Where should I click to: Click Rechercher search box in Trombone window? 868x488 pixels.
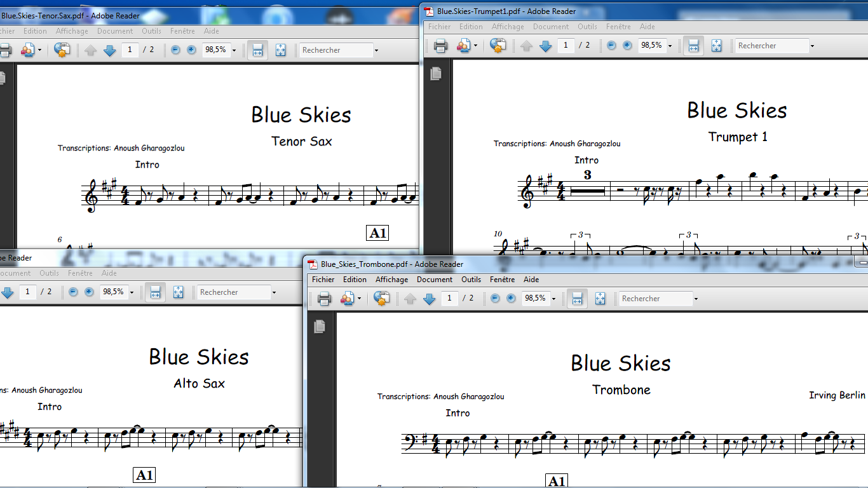click(x=655, y=299)
